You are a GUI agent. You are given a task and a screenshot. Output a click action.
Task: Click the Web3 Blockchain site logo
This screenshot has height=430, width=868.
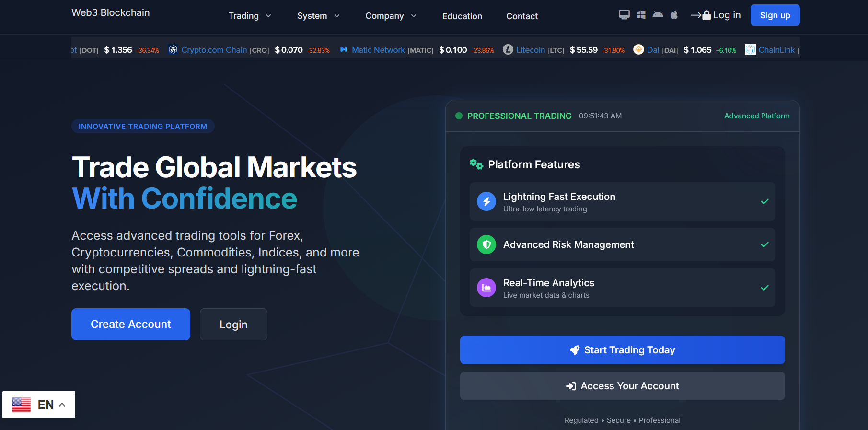(x=111, y=12)
